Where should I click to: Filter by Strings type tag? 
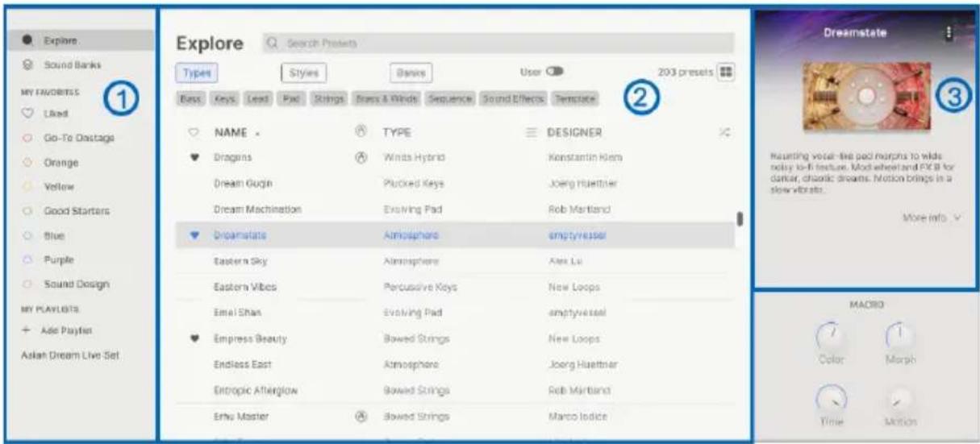(329, 98)
